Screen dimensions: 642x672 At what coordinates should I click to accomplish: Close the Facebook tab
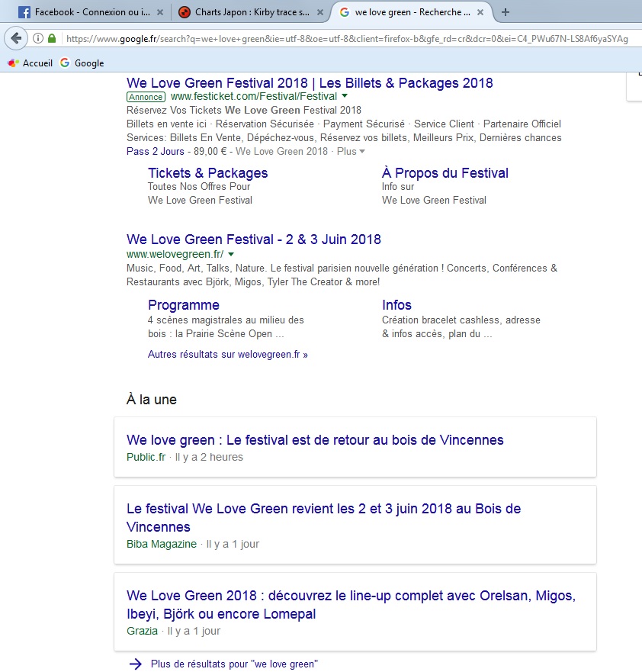point(160,12)
